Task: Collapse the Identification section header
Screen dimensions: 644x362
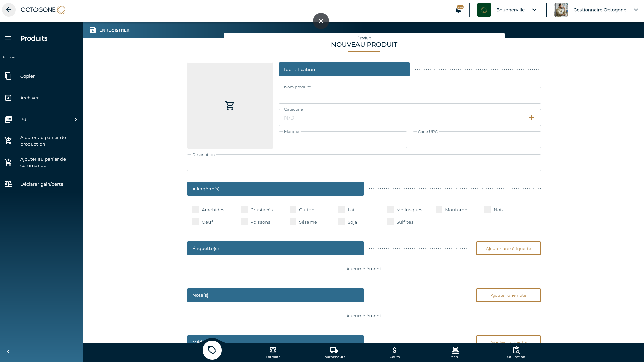Action: (x=344, y=69)
